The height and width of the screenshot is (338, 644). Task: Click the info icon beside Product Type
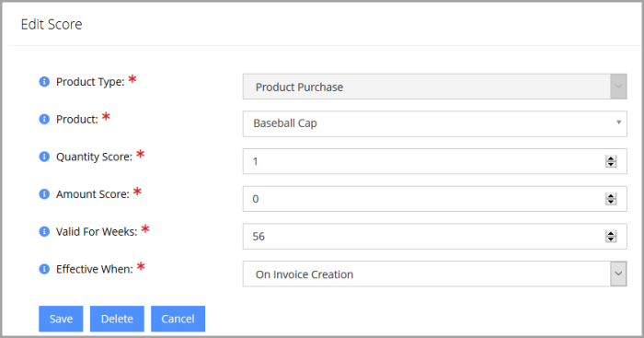pos(44,82)
